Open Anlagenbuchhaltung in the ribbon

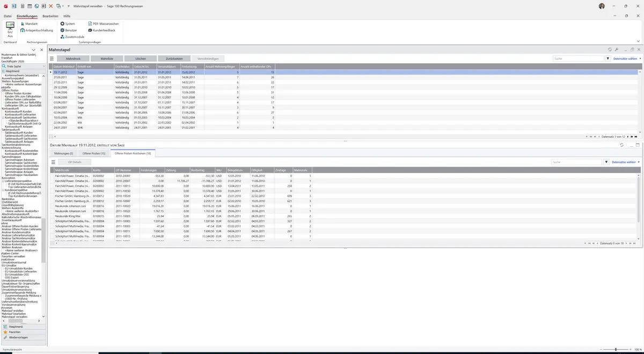click(x=36, y=30)
